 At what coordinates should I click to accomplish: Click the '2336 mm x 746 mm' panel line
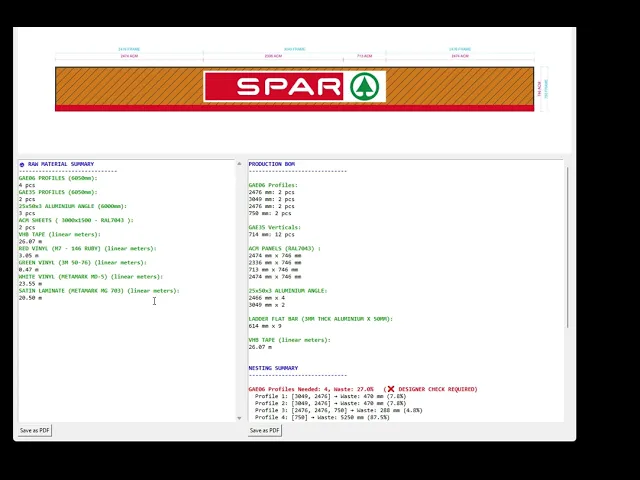tap(275, 262)
